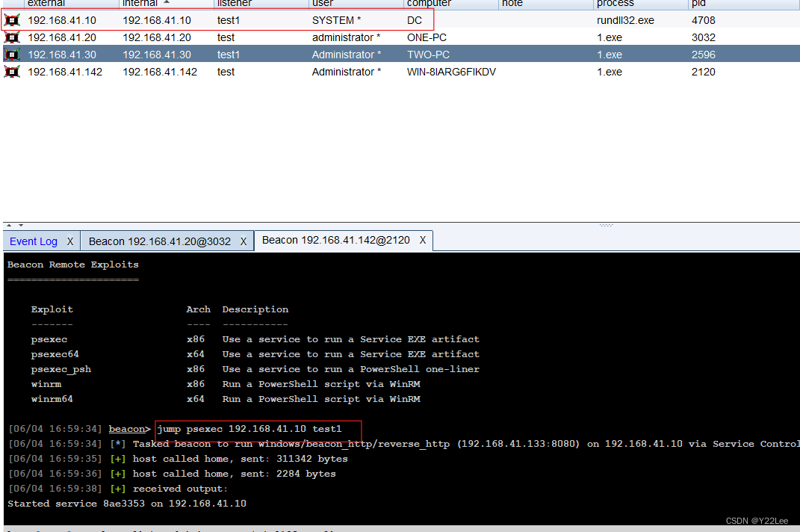
Task: Click 'Beacon Remote Exploits' heading text
Action: [73, 265]
